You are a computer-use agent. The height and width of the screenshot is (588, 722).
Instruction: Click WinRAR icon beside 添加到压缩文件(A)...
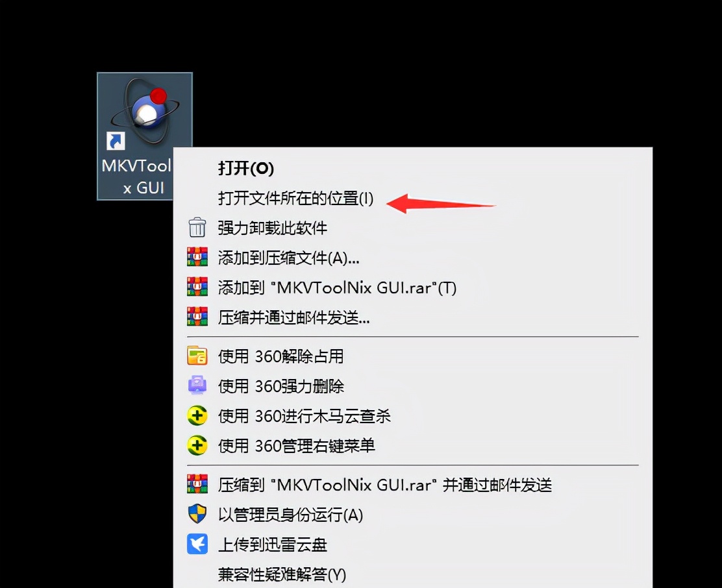[x=197, y=257]
